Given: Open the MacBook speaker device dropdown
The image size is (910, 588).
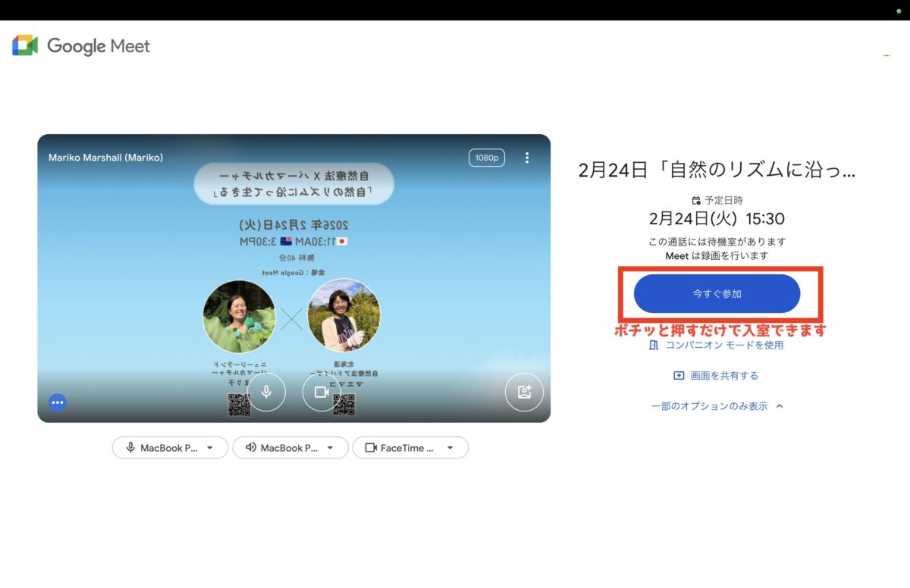Looking at the screenshot, I should click(x=290, y=448).
